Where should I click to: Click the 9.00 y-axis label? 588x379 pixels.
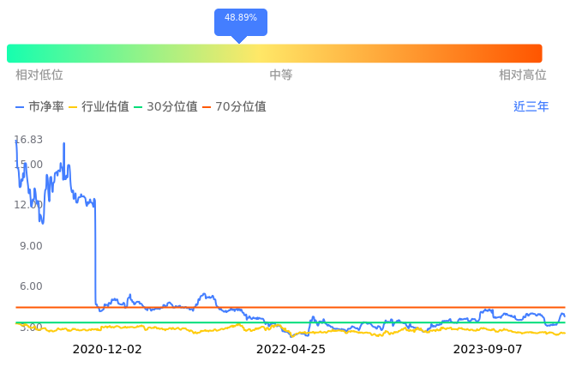[x=31, y=245]
